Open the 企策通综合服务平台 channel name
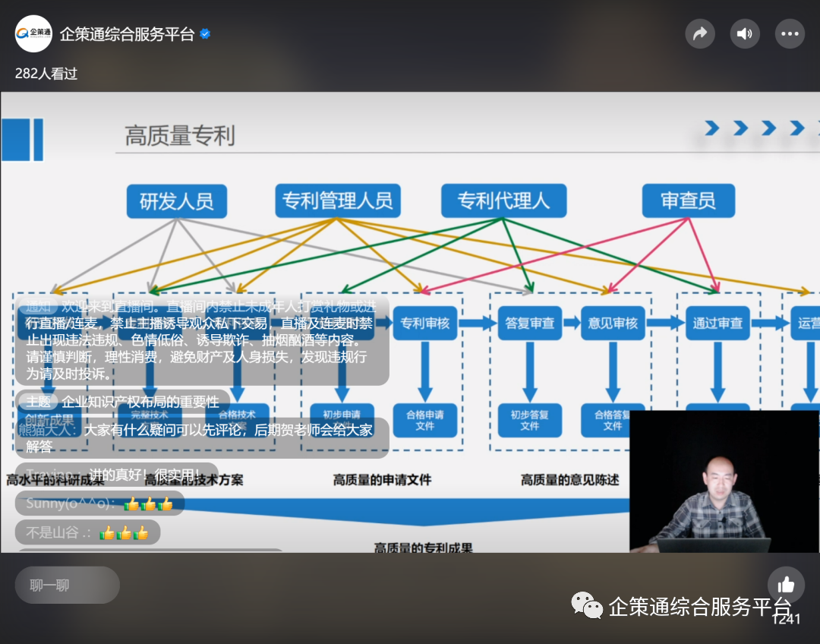820x644 pixels. click(127, 34)
